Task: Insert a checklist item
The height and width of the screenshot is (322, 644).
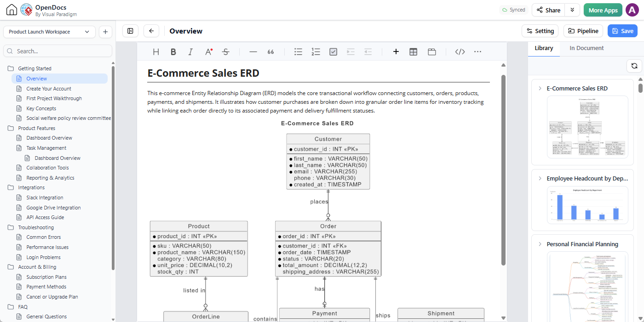Action: pos(333,52)
